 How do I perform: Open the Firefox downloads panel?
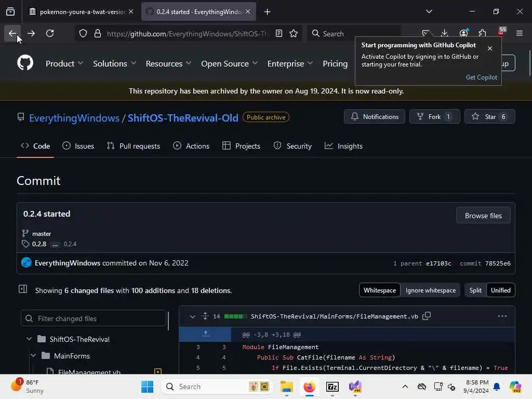[445, 33]
